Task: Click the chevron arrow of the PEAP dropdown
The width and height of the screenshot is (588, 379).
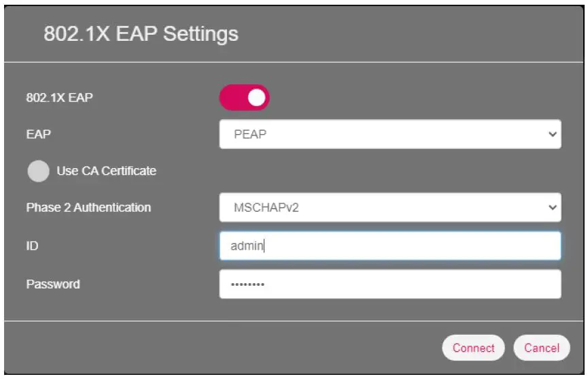Action: (551, 134)
